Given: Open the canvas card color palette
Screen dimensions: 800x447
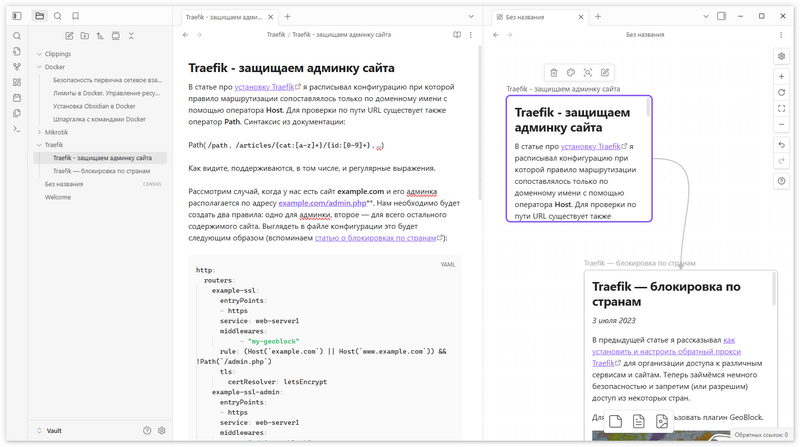Looking at the screenshot, I should (x=571, y=73).
